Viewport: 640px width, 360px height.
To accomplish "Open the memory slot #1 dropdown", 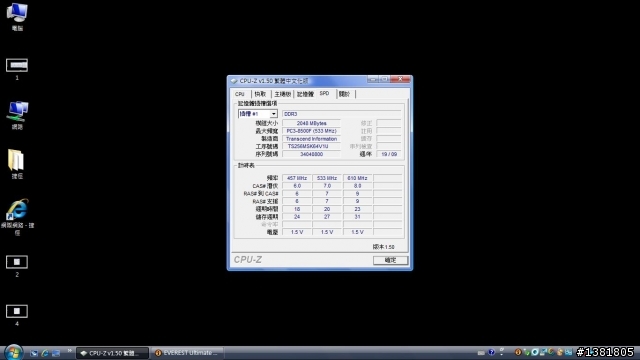I will [258, 114].
